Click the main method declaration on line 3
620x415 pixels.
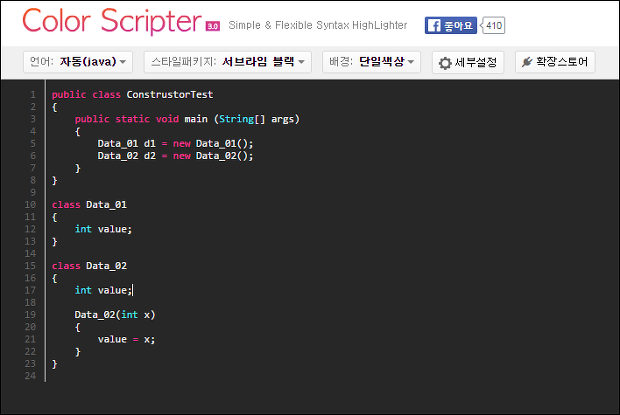pos(187,119)
